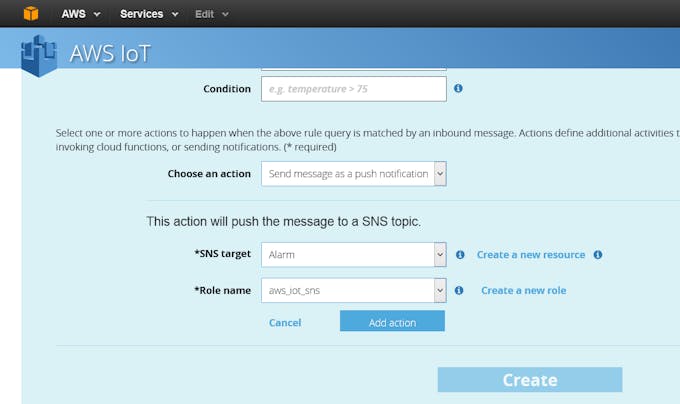The height and width of the screenshot is (404, 680).
Task: Open Role name dropdown showing aws_iot_sns
Action: 353,290
